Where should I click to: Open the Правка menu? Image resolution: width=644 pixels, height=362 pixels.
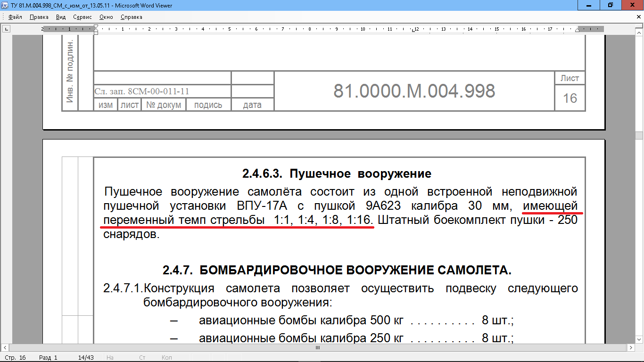pos(39,17)
